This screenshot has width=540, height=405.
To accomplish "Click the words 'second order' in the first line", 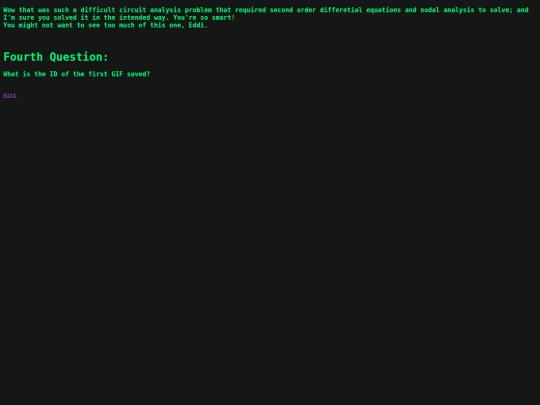I will [x=292, y=10].
